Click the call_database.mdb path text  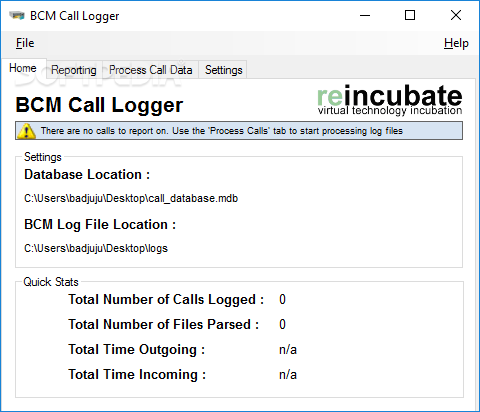pos(131,198)
